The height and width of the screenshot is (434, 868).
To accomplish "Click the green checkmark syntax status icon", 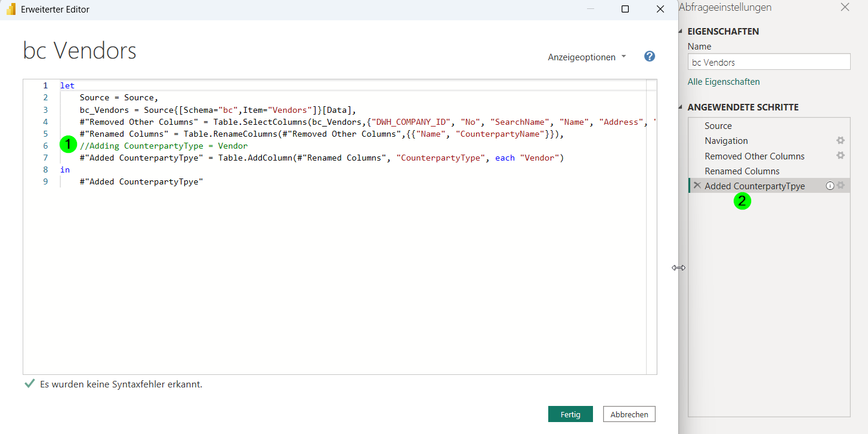I will pyautogui.click(x=29, y=384).
